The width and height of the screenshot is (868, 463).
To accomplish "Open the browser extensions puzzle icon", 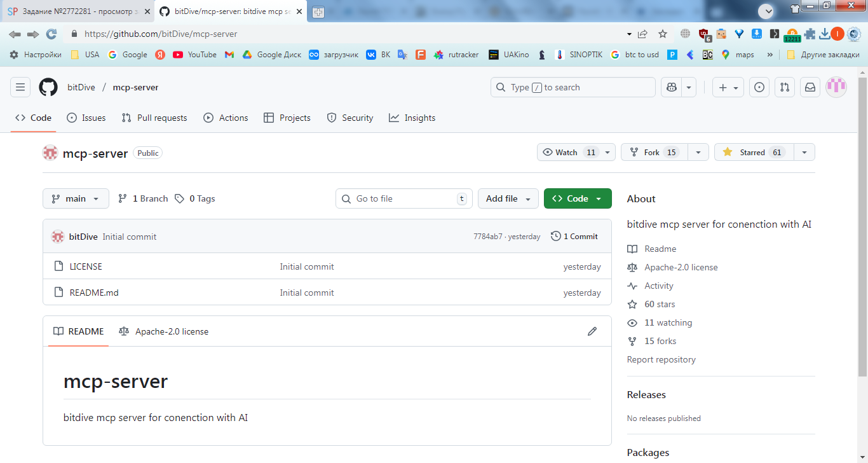I will click(x=810, y=34).
